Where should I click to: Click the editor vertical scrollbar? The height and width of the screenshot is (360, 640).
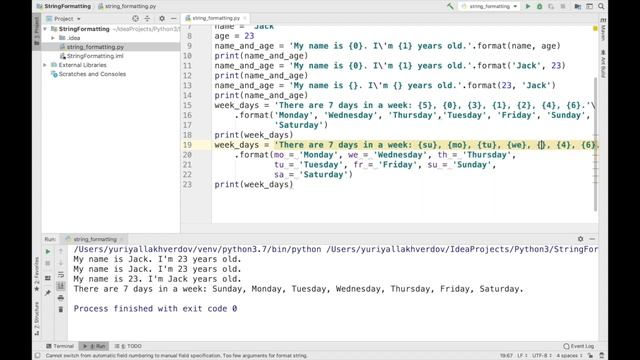[596, 143]
